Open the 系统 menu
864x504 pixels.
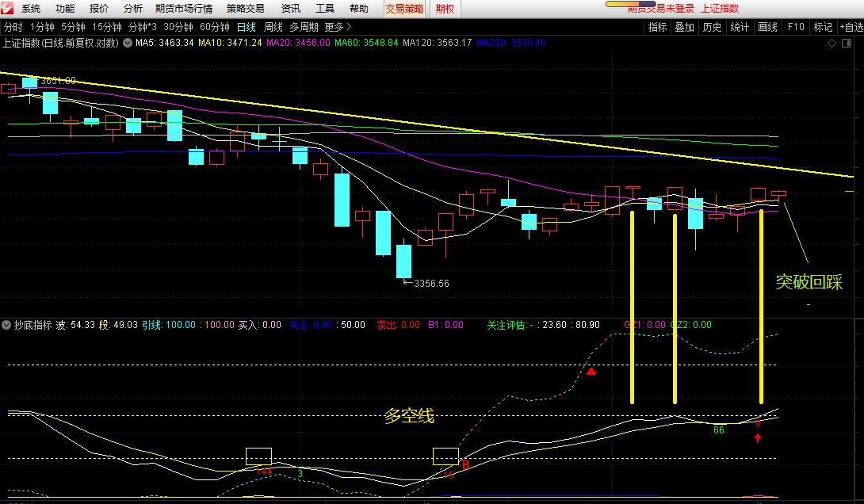[31, 9]
